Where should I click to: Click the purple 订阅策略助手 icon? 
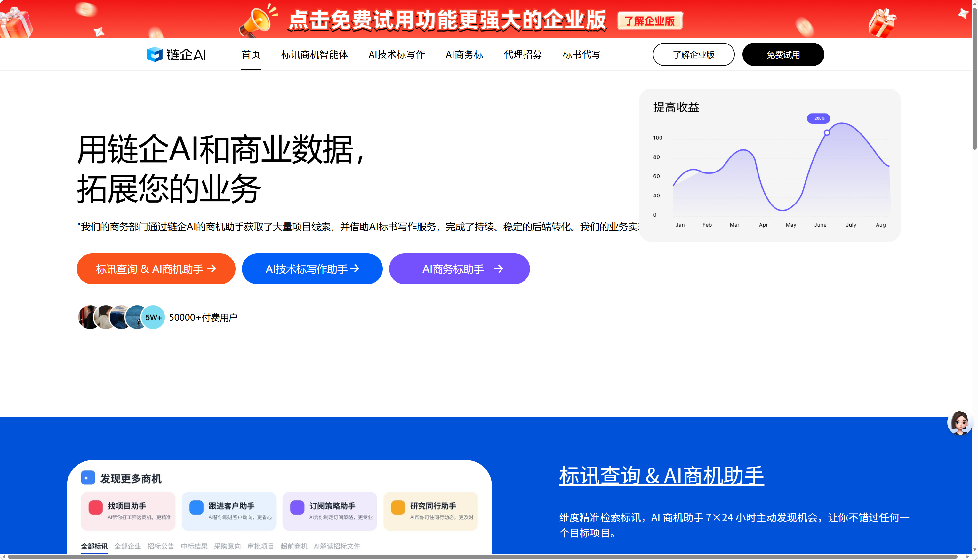point(297,507)
